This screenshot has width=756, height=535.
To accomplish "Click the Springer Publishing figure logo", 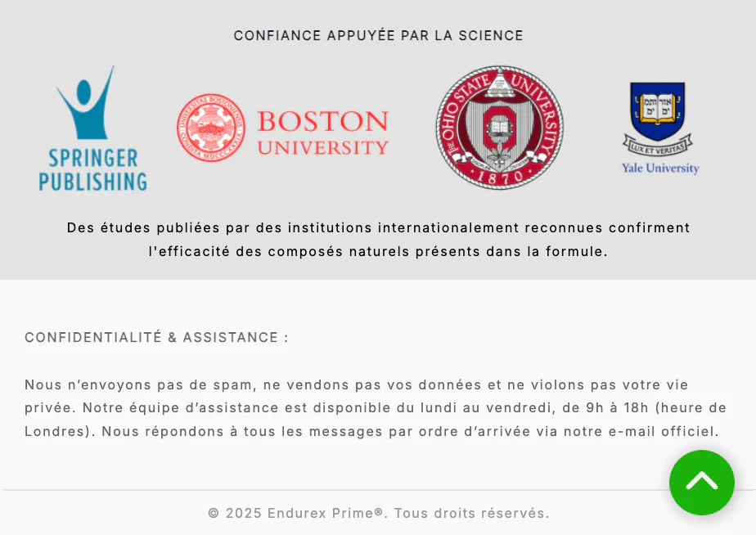I will tap(85, 104).
